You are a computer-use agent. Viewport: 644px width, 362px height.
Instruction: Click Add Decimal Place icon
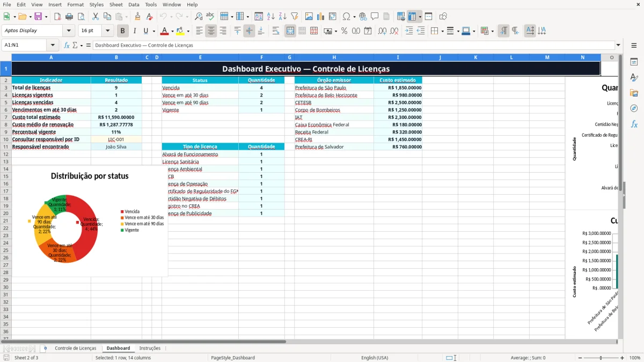(382, 31)
